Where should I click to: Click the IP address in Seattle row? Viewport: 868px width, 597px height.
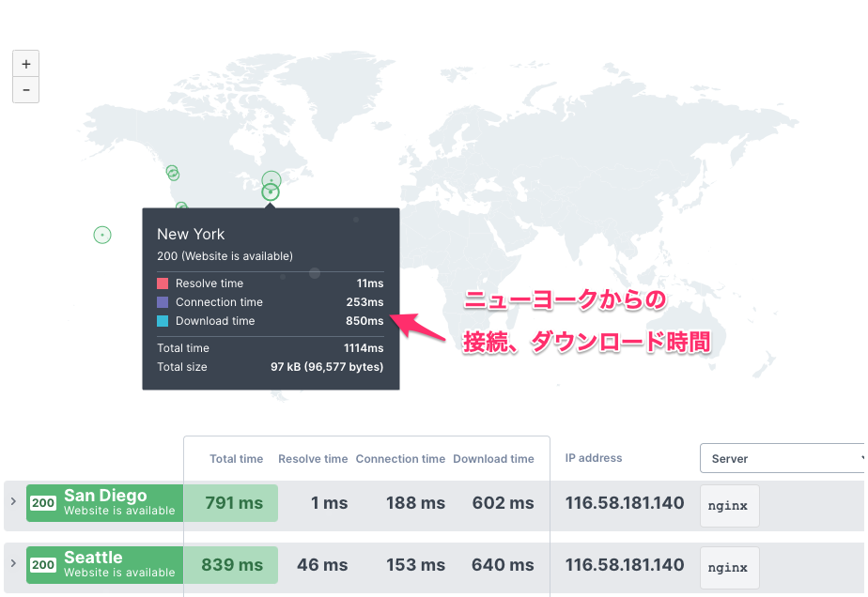625,565
